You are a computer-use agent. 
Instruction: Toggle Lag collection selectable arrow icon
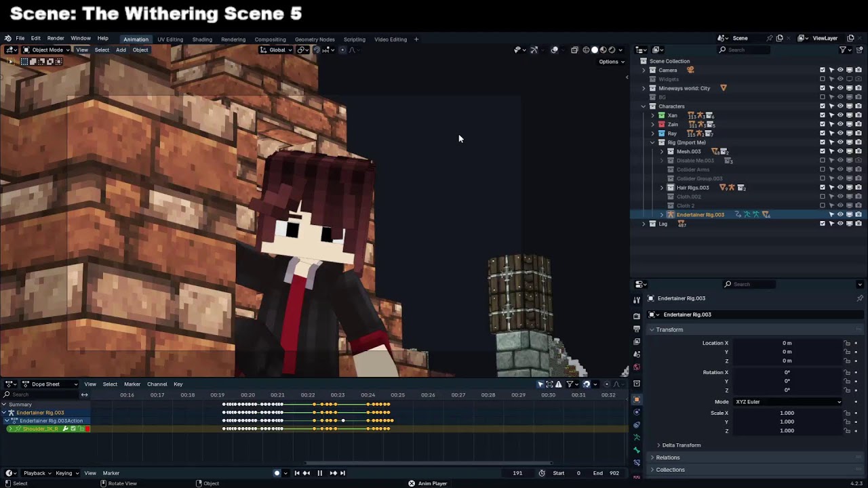(831, 224)
